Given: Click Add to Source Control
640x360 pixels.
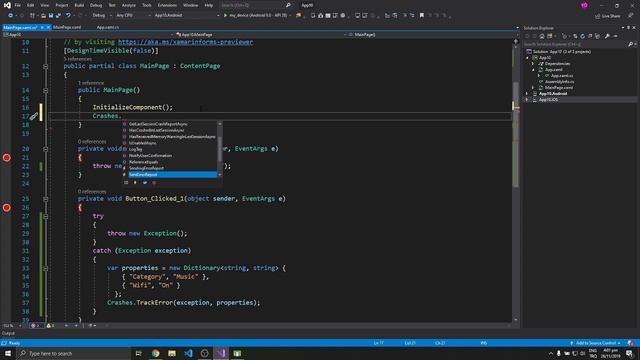Looking at the screenshot, I should coord(596,343).
